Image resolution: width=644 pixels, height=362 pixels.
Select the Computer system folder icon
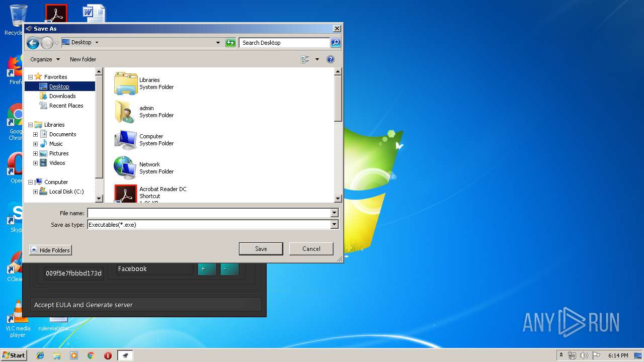click(126, 140)
